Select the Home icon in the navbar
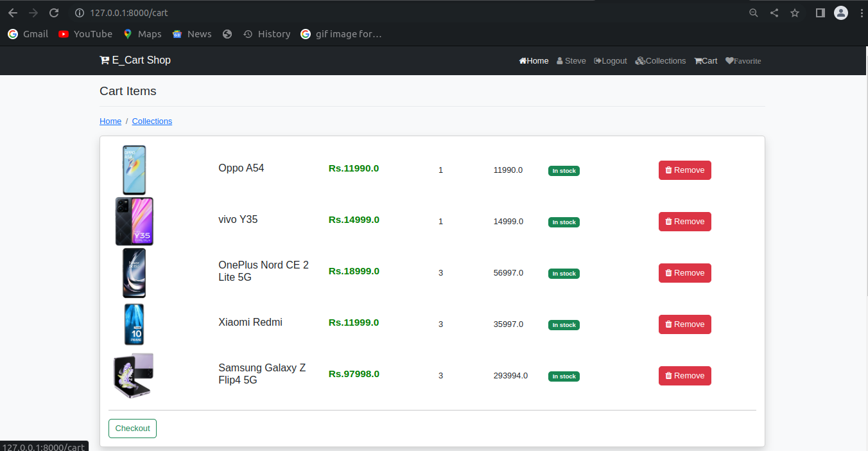 pos(522,60)
